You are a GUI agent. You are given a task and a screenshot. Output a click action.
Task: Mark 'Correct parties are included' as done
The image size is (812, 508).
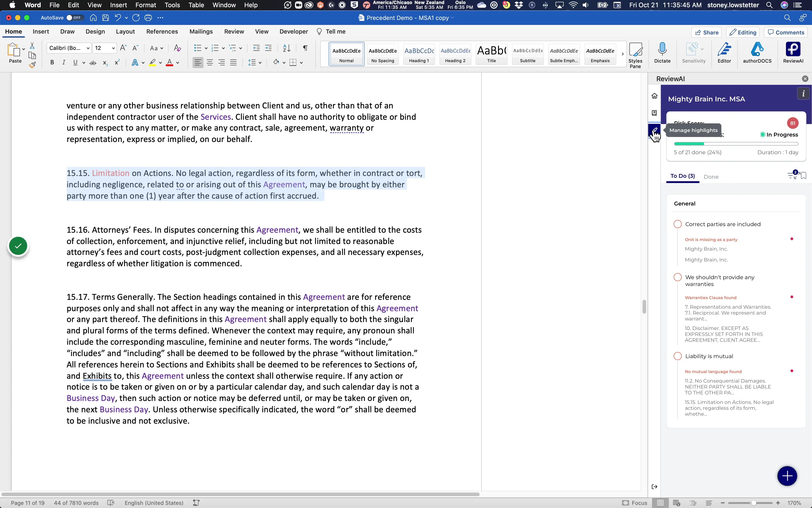pyautogui.click(x=677, y=224)
